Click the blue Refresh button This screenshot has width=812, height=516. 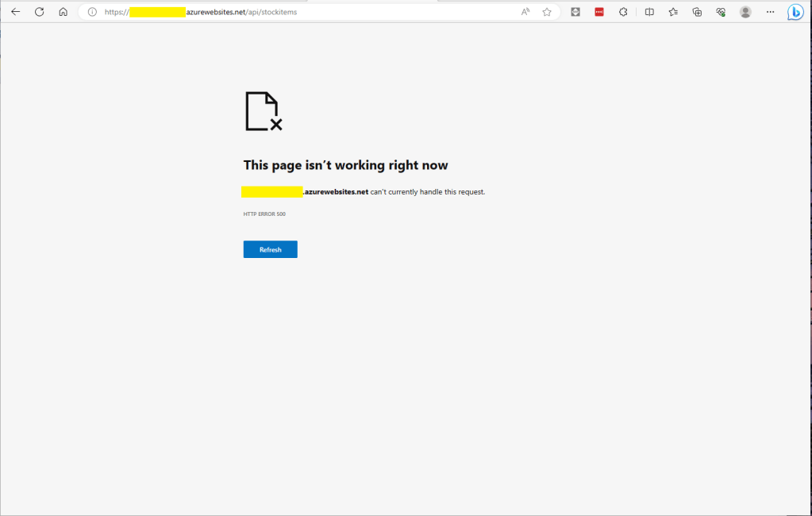click(270, 249)
